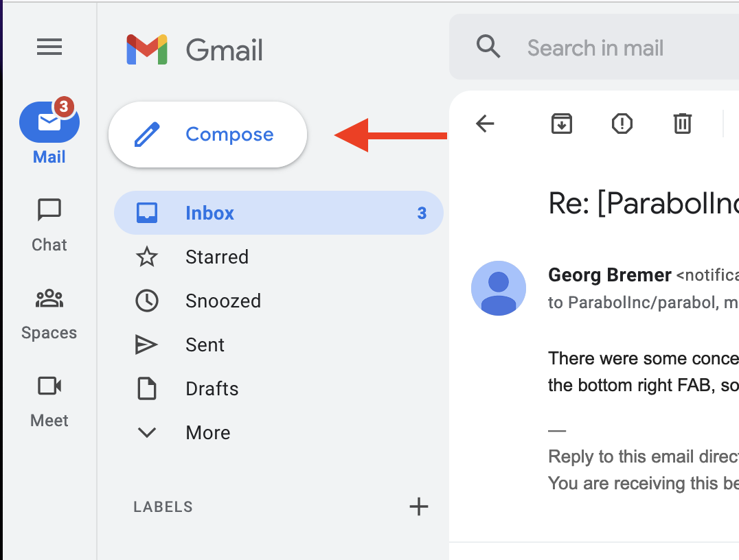Star an email via Starred section
The width and height of the screenshot is (739, 560).
216,257
